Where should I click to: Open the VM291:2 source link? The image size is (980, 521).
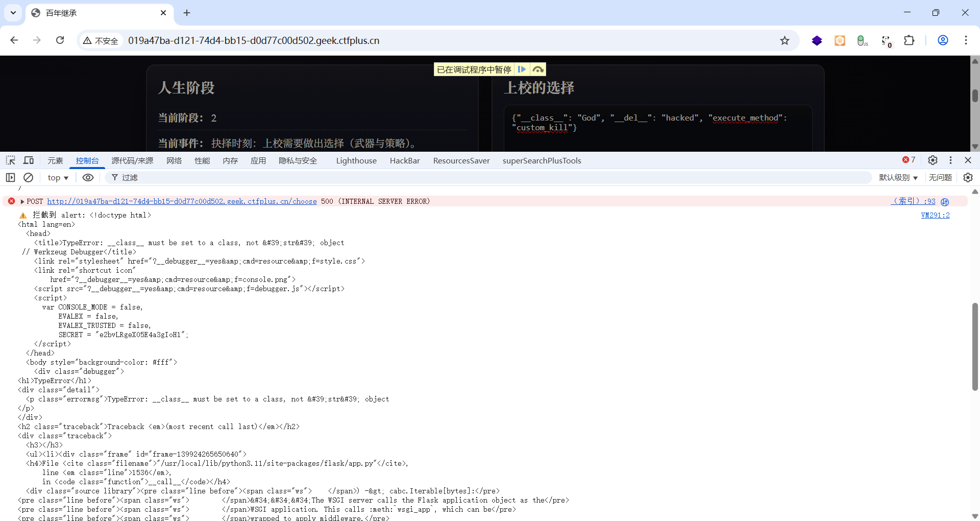[x=935, y=215]
